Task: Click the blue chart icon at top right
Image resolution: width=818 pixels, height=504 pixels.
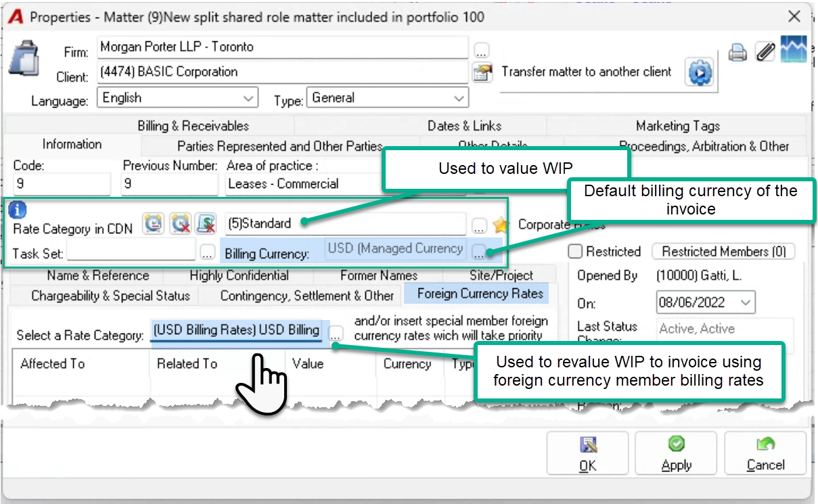Action: click(794, 50)
